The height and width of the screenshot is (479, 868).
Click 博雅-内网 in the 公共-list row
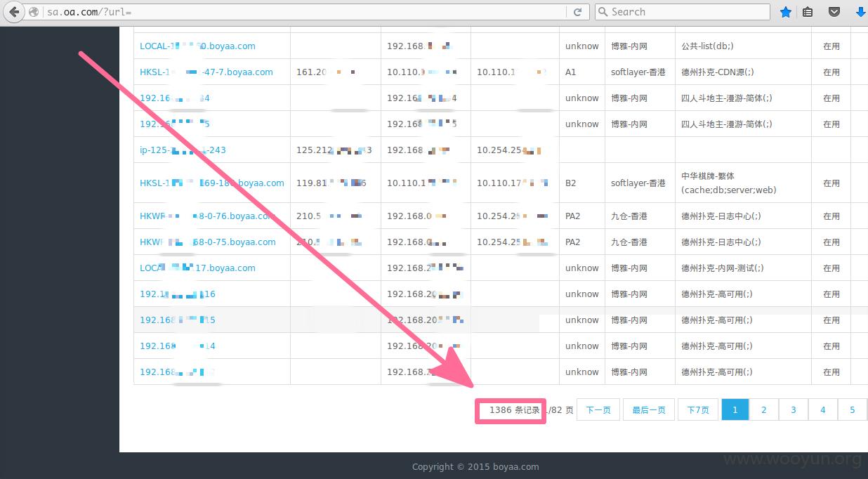[x=629, y=46]
